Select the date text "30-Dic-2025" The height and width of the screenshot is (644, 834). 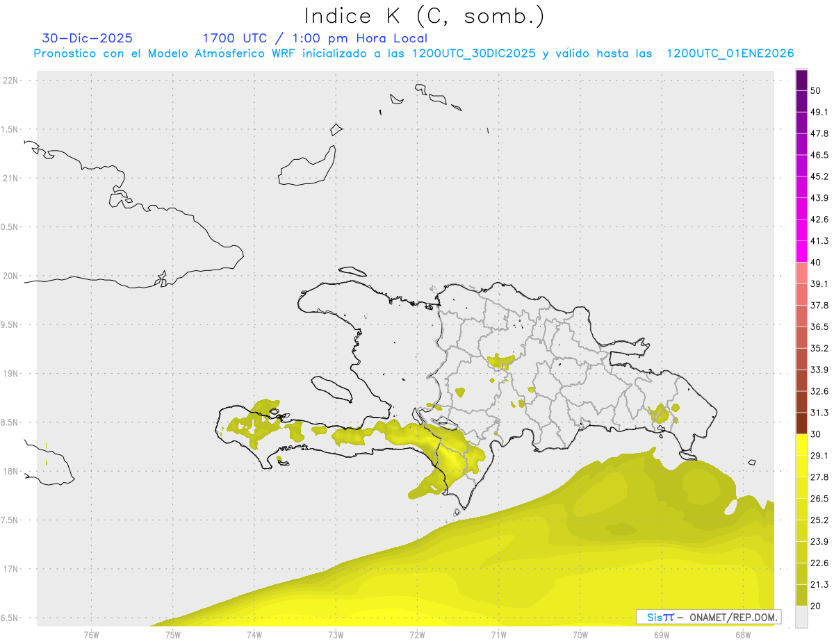pos(87,38)
